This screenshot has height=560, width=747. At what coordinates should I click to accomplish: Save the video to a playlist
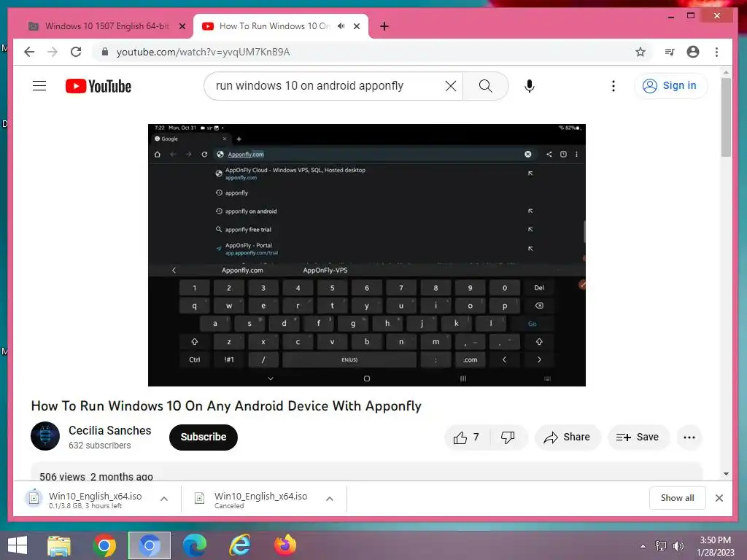click(x=638, y=437)
